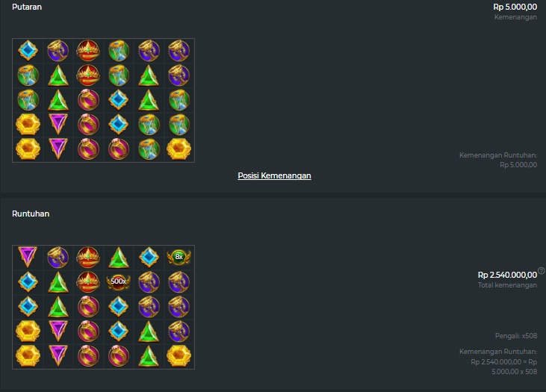Click the green 8x multiplier orb
The width and height of the screenshot is (546, 392).
pos(179,258)
